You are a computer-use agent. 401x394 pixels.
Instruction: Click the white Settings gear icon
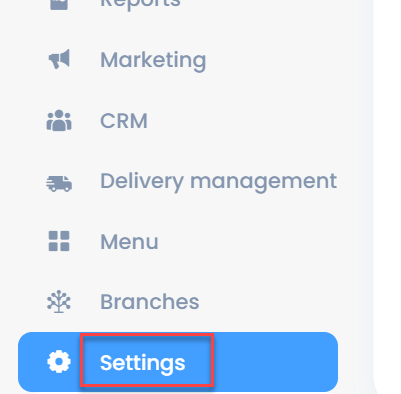tap(59, 362)
